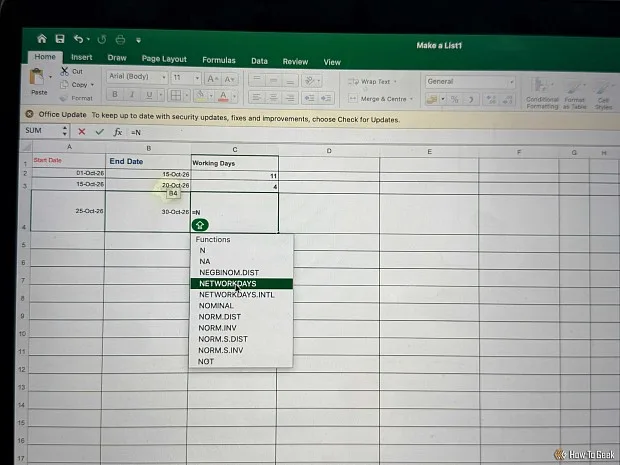Undo the last action
The image size is (620, 465).
pos(78,39)
